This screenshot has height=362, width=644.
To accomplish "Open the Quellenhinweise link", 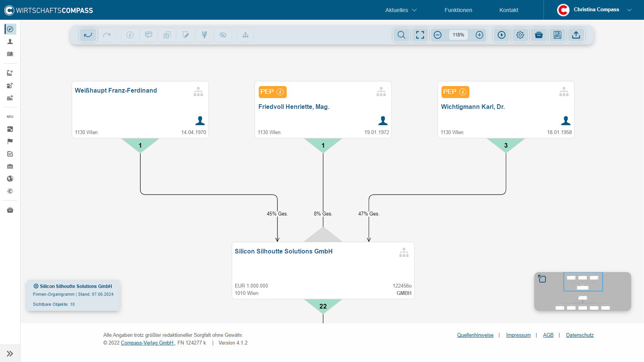I will pos(475,335).
